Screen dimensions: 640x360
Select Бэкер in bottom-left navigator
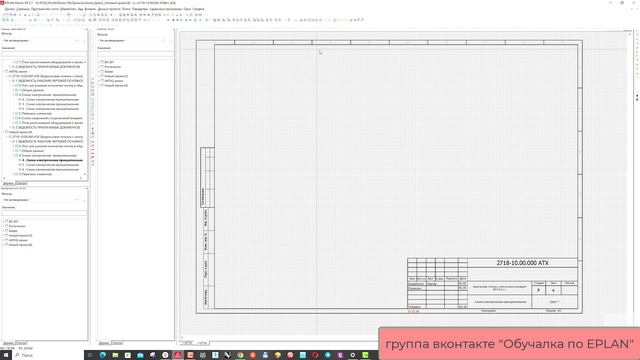point(13,231)
